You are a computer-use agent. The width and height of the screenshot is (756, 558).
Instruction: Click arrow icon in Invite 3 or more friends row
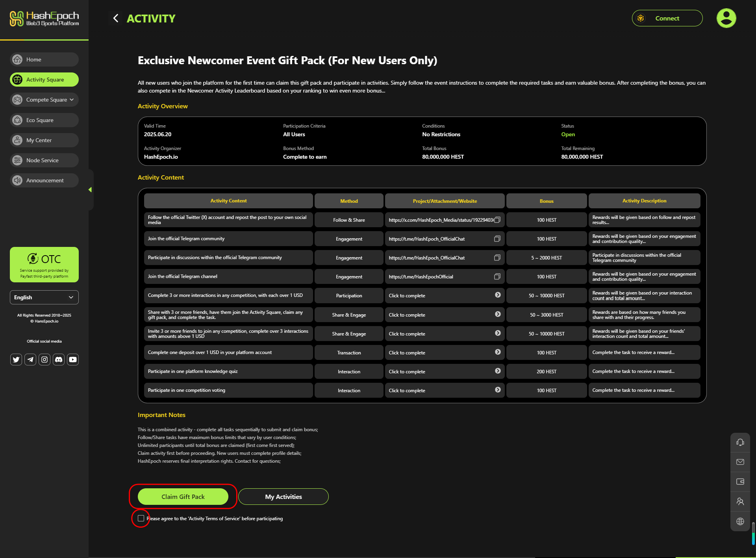498,333
